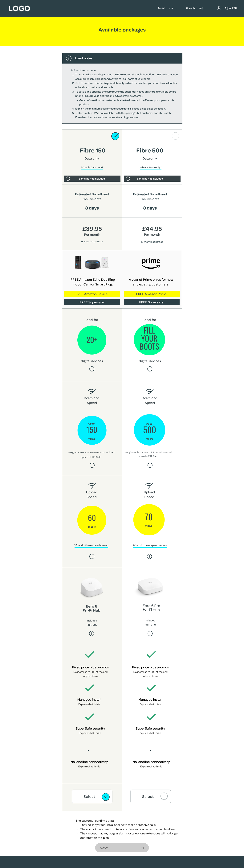Open 'What do these speeds mean' for Fibre 500
The image size is (244, 868).
point(150,545)
